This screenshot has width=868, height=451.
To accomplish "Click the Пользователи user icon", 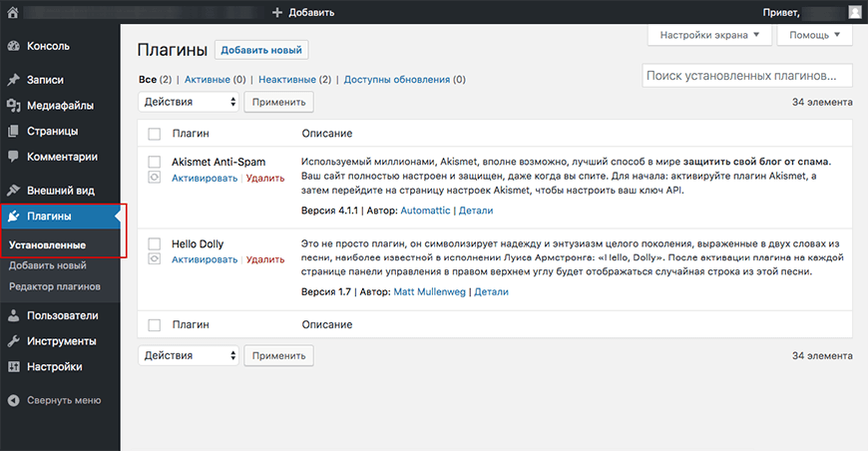I will pyautogui.click(x=14, y=315).
